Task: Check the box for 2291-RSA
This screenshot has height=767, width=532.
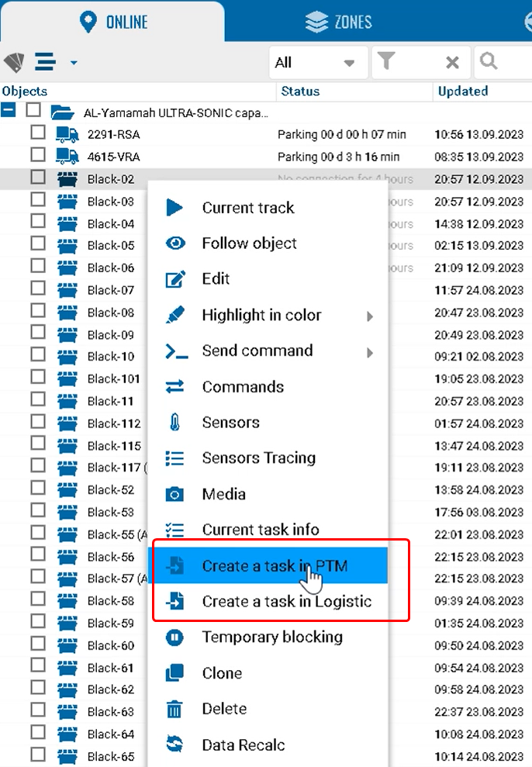Action: (x=38, y=133)
